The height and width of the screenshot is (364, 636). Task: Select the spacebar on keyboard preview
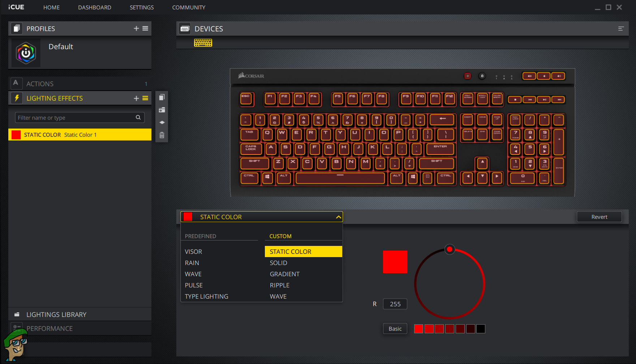pos(340,178)
